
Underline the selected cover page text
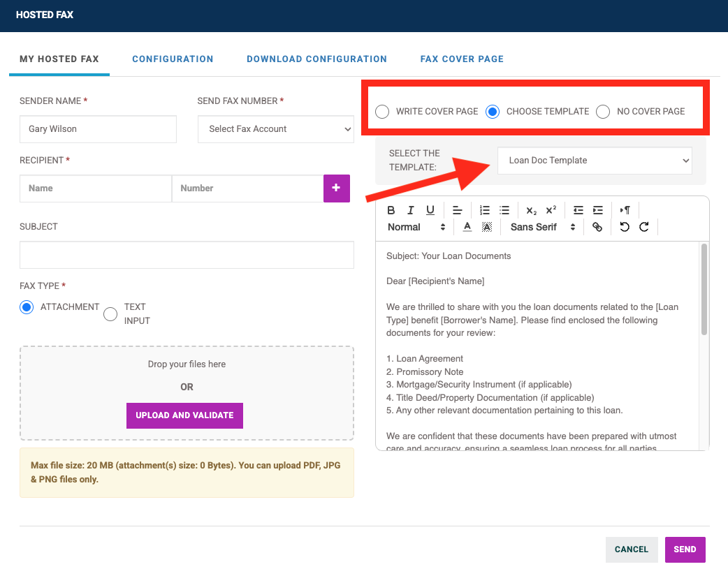pyautogui.click(x=429, y=210)
